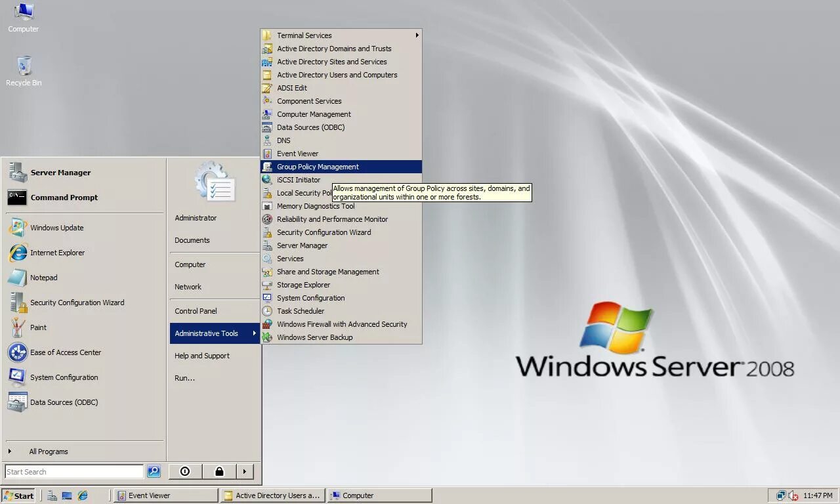The height and width of the screenshot is (504, 840).
Task: Open Paint from the Start menu
Action: [38, 327]
